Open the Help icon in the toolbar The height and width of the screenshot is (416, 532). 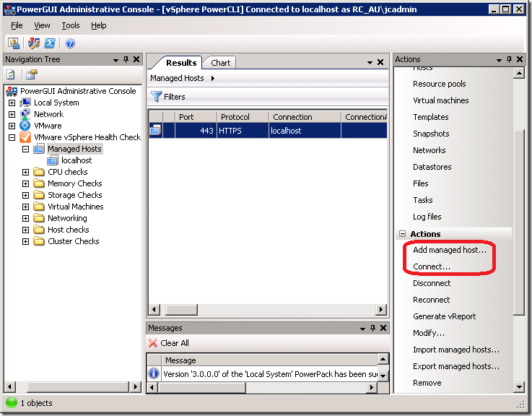(71, 43)
